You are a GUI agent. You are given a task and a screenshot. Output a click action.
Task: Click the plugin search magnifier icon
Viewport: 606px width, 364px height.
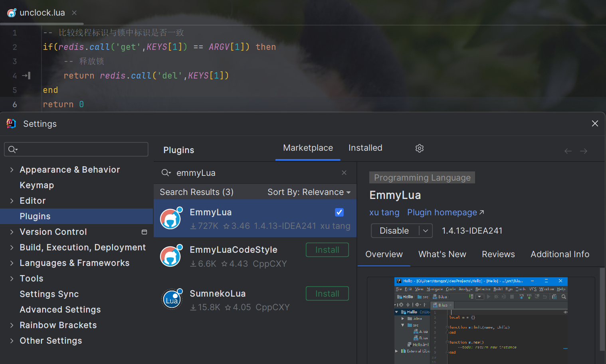coord(166,173)
